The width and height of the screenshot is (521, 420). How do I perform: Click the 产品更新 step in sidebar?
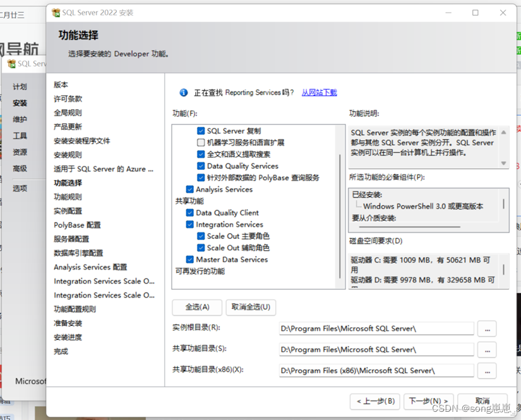[68, 126]
